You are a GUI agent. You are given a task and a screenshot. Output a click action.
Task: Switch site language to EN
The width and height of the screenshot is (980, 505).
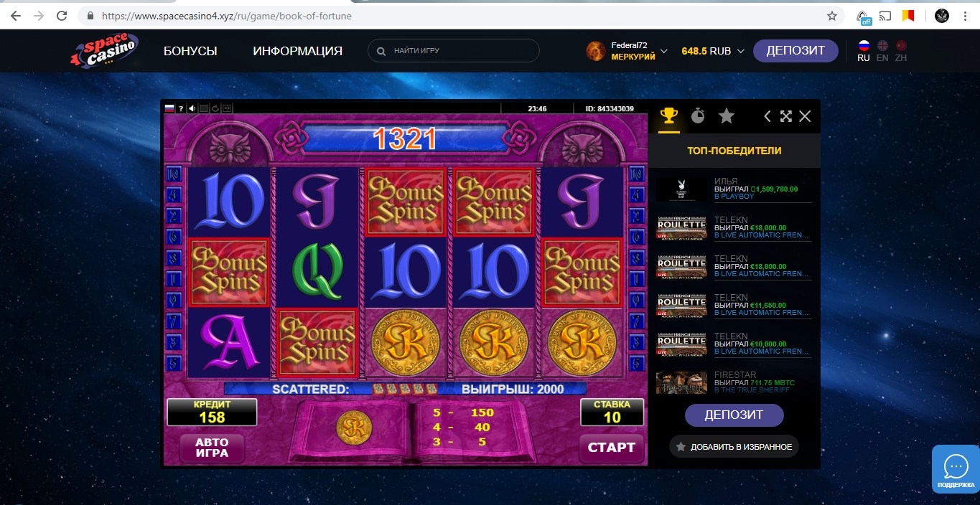882,51
